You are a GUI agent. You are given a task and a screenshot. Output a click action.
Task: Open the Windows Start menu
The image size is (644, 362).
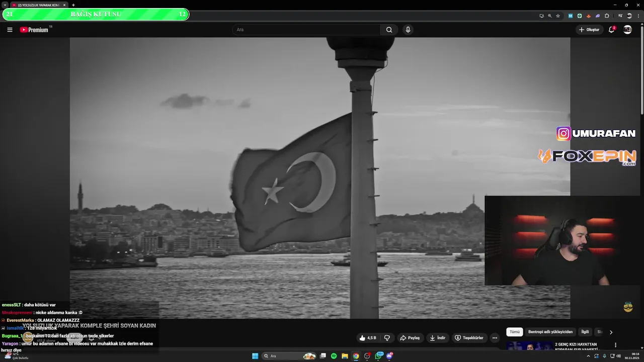click(x=255, y=356)
